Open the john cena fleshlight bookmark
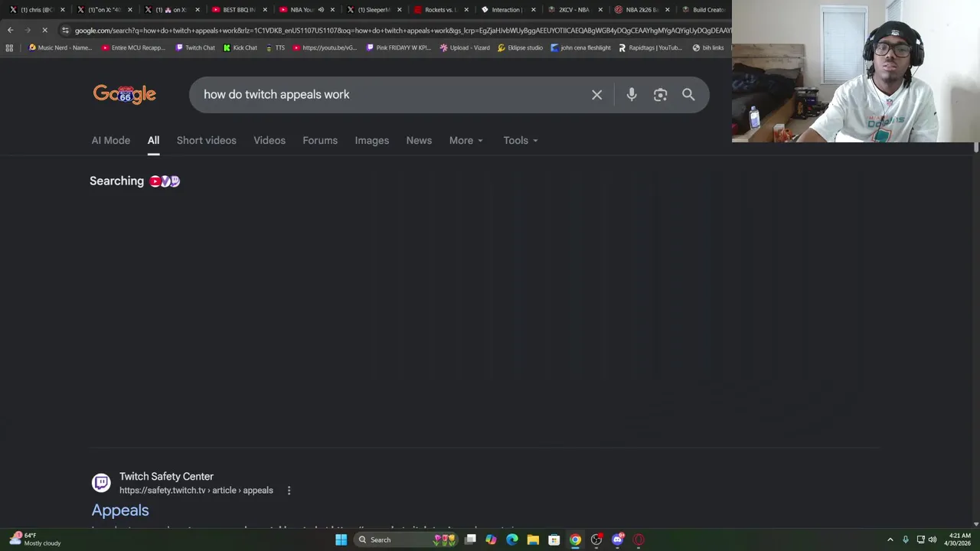Screen dimensions: 980x551 point(580,47)
